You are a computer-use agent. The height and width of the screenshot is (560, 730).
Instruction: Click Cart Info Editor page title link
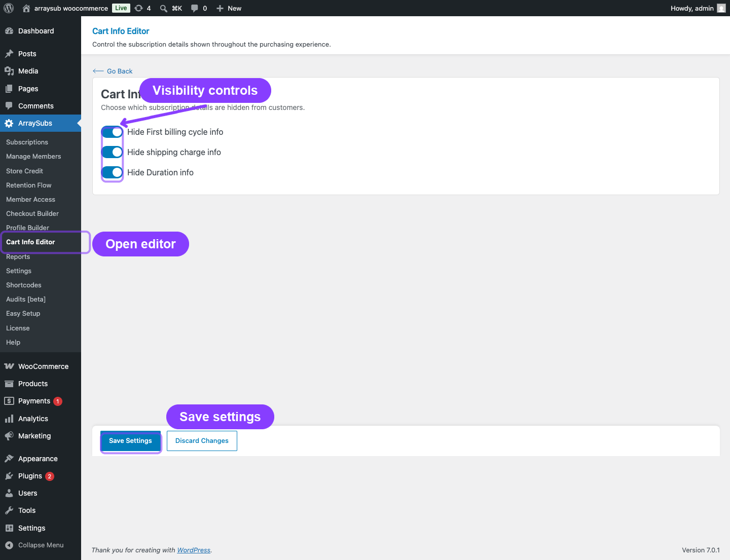[x=121, y=31]
